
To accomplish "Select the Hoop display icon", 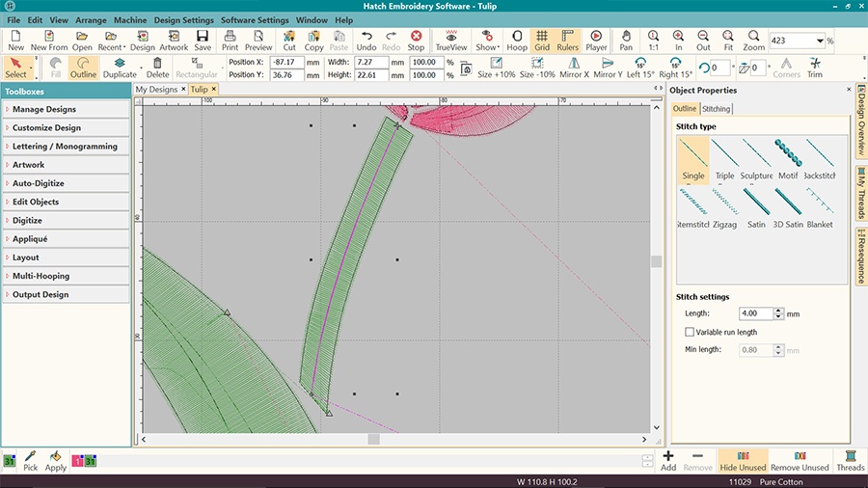I will 517,40.
